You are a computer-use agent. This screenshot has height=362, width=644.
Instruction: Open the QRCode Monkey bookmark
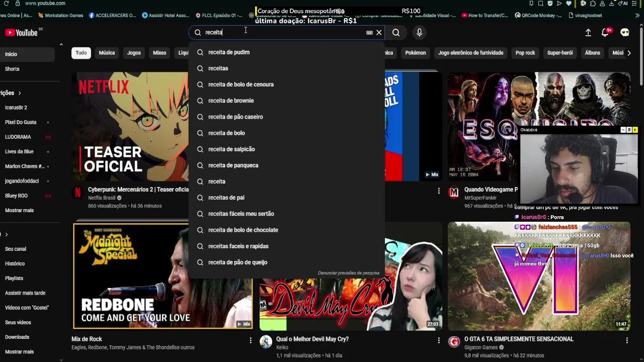click(x=538, y=16)
